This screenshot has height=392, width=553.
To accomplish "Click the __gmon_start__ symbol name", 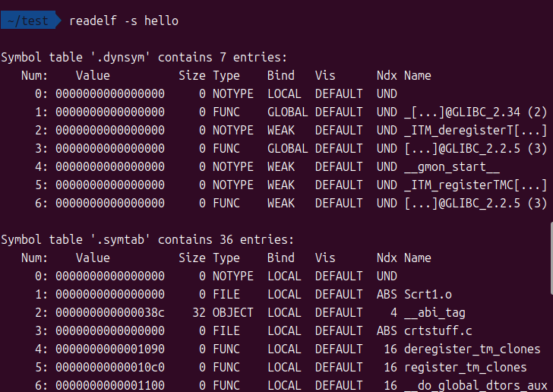I will [x=451, y=166].
